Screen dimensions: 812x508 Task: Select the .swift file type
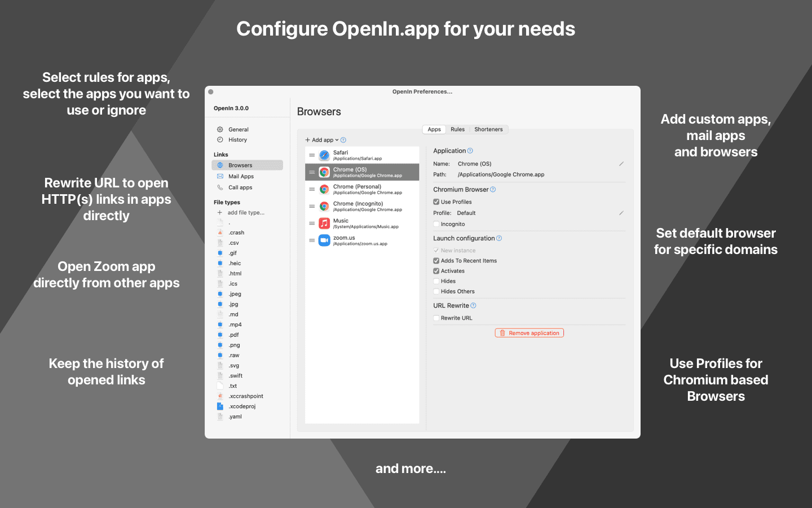click(236, 376)
